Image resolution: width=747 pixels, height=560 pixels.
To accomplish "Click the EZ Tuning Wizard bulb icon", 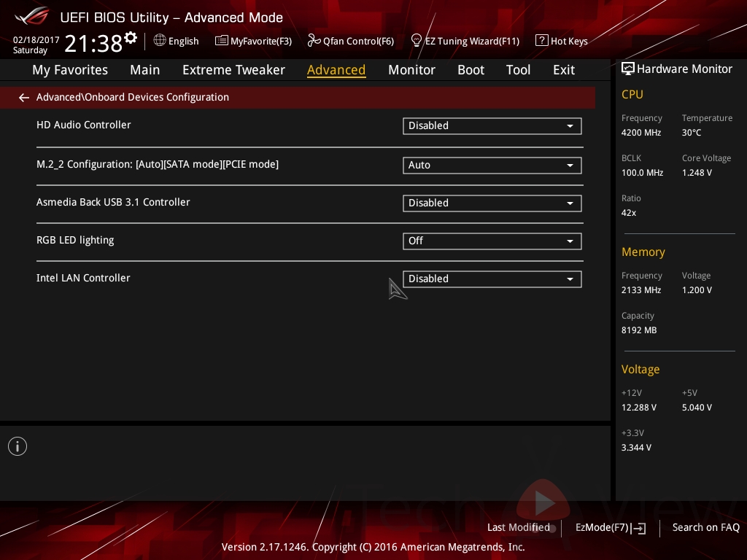I will pyautogui.click(x=417, y=41).
